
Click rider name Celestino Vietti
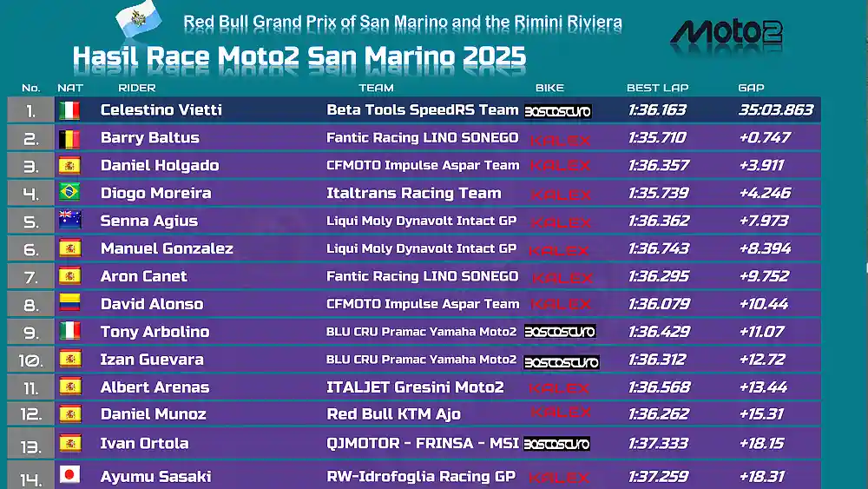click(161, 109)
